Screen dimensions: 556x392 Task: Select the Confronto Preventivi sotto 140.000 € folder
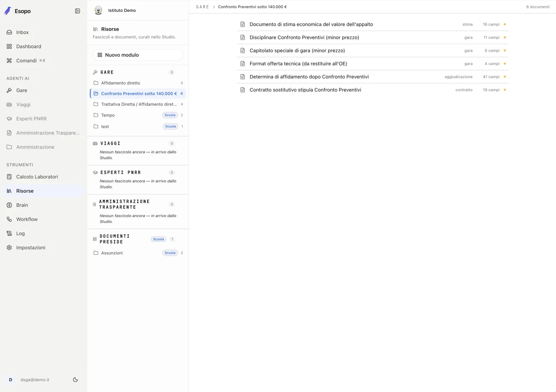tap(138, 94)
